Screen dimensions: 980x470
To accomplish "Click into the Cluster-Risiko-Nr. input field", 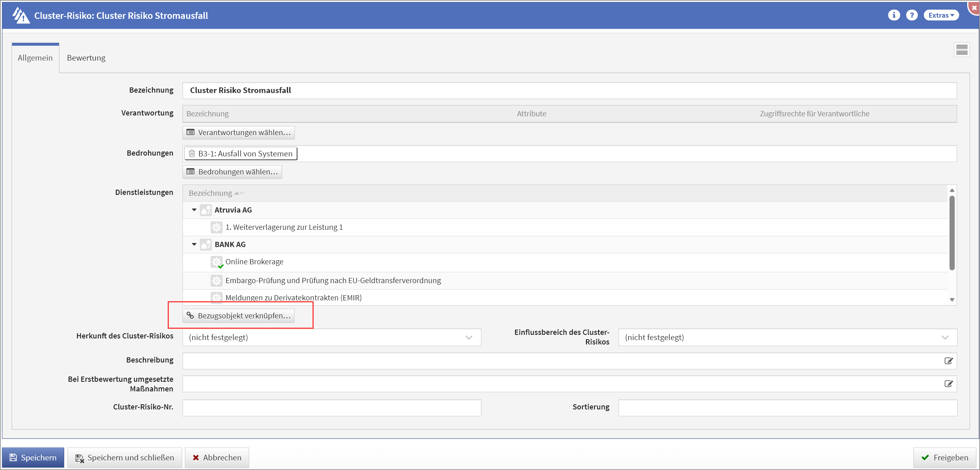I will coord(332,407).
